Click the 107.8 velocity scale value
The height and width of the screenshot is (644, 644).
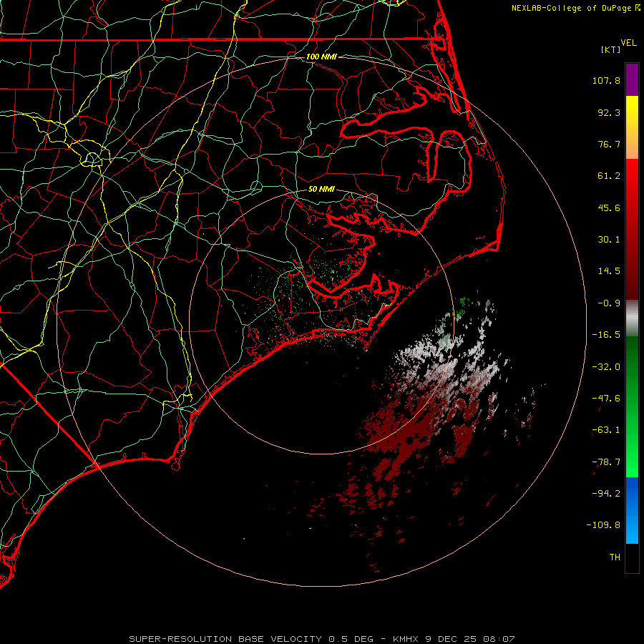tap(606, 80)
